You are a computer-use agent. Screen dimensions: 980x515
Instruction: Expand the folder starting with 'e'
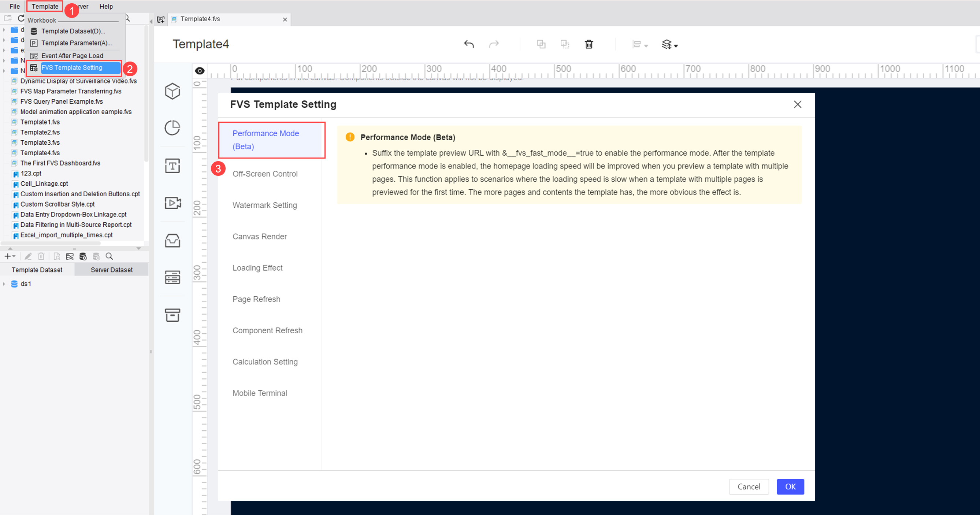4,50
